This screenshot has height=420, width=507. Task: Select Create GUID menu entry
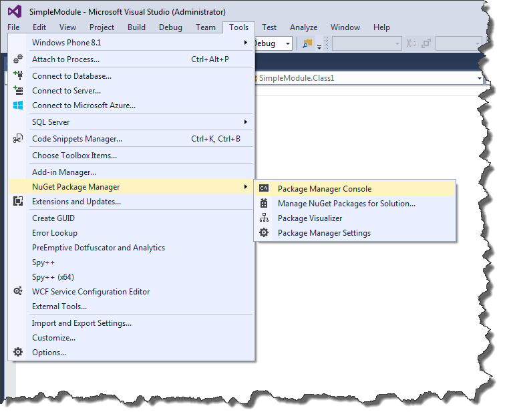pos(53,218)
